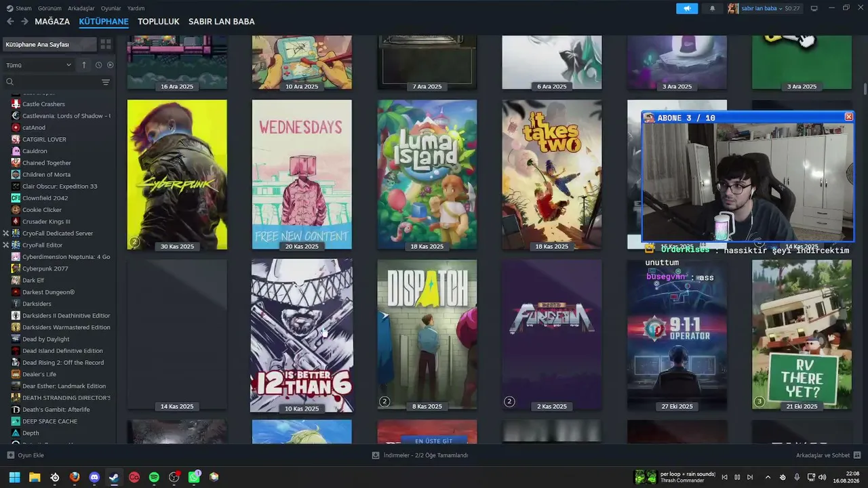This screenshot has height=488, width=868.
Task: Open İndirmeler download status
Action: tap(426, 455)
